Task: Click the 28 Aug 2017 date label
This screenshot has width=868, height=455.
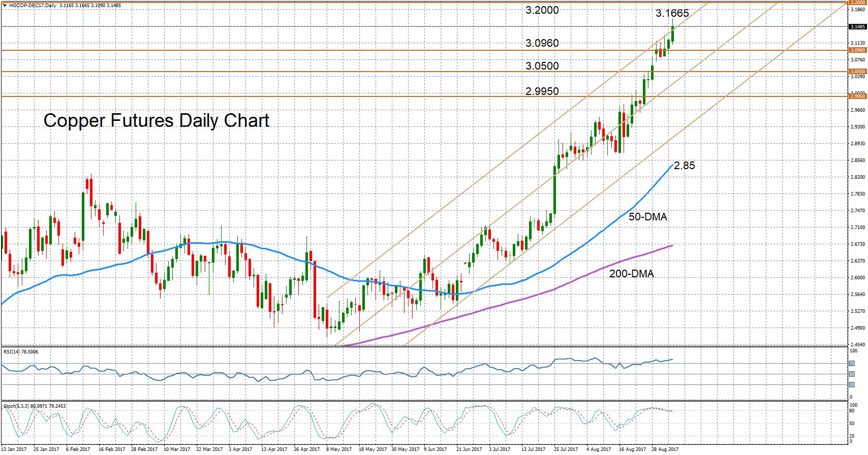Action: pos(665,449)
